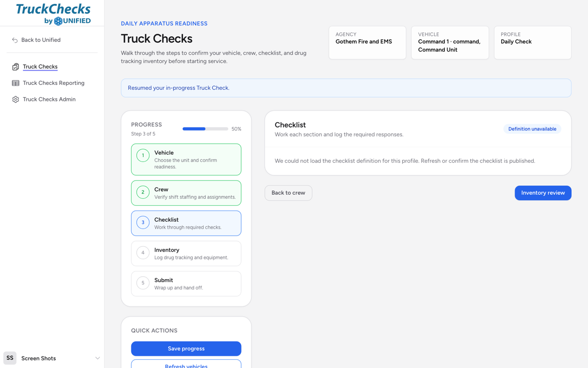Click the gear icon next to Truck Checks Admin
Image resolution: width=588 pixels, height=368 pixels.
coord(16,100)
